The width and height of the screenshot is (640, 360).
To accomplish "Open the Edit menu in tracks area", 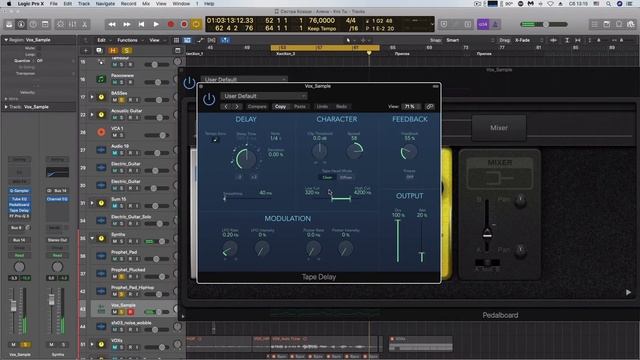I will point(102,40).
